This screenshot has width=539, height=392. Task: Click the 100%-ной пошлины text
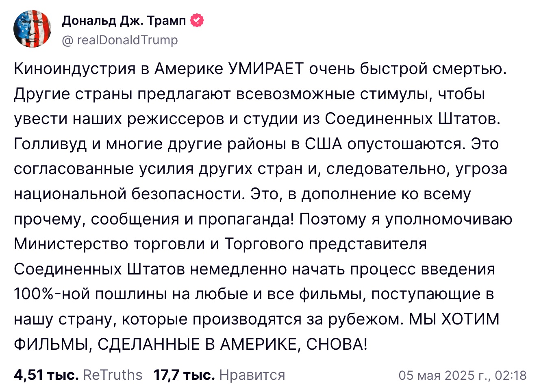(91, 294)
